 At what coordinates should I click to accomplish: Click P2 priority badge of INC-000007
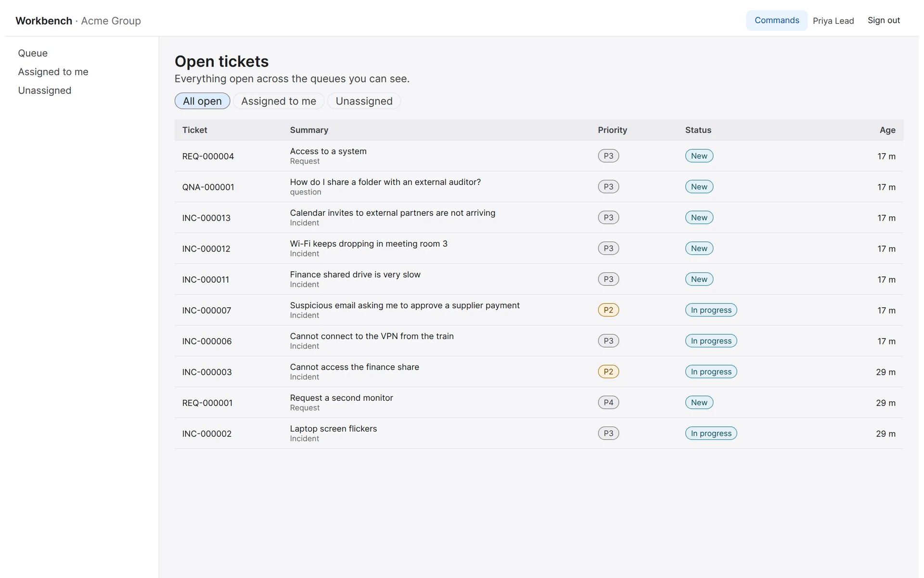pyautogui.click(x=608, y=310)
